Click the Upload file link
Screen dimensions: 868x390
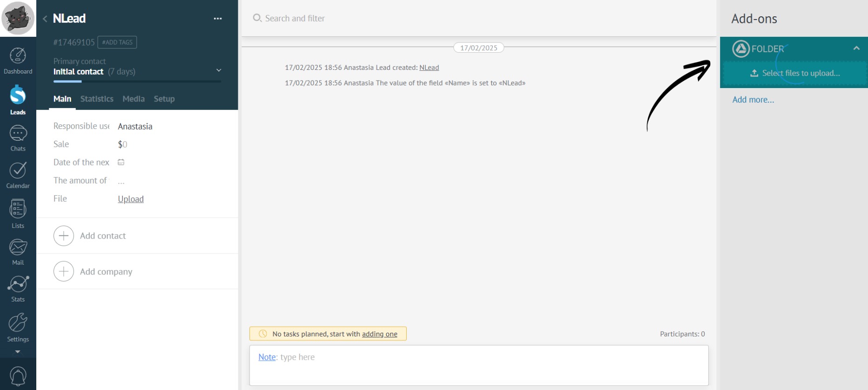pyautogui.click(x=130, y=199)
